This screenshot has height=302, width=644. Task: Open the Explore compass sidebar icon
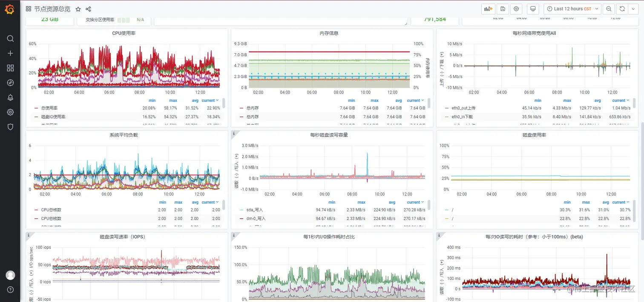pos(10,83)
